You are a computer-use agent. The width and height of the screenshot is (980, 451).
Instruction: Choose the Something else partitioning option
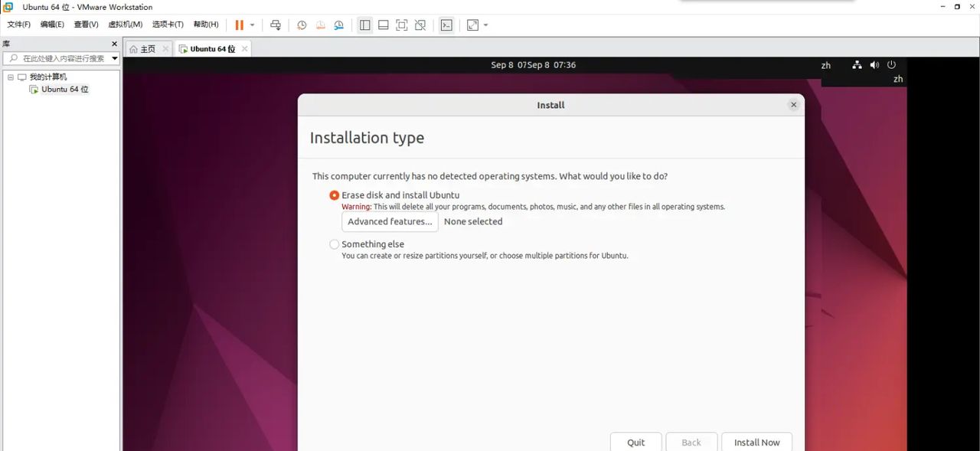[334, 243]
